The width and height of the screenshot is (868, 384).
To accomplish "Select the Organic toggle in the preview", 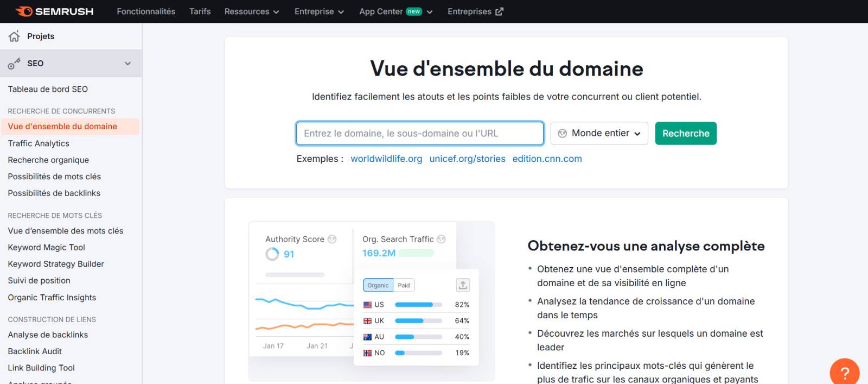I will click(378, 285).
